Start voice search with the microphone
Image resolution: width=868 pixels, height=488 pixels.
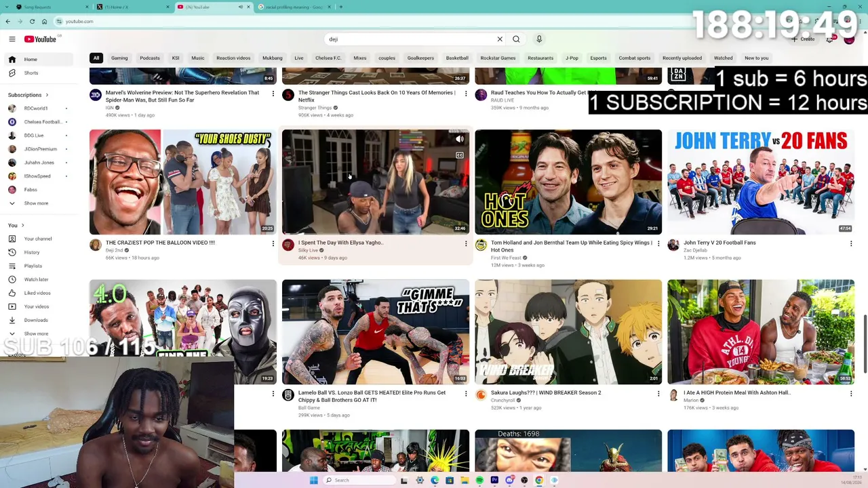[539, 39]
